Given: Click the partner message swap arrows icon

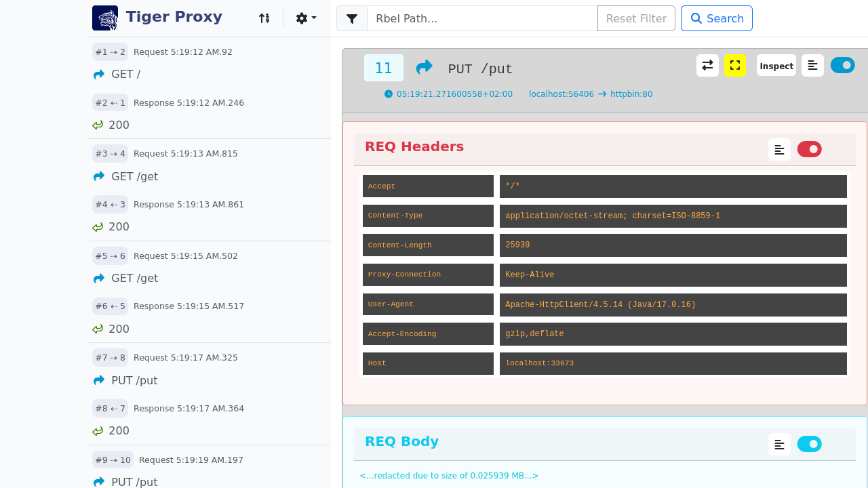Looking at the screenshot, I should pyautogui.click(x=707, y=65).
